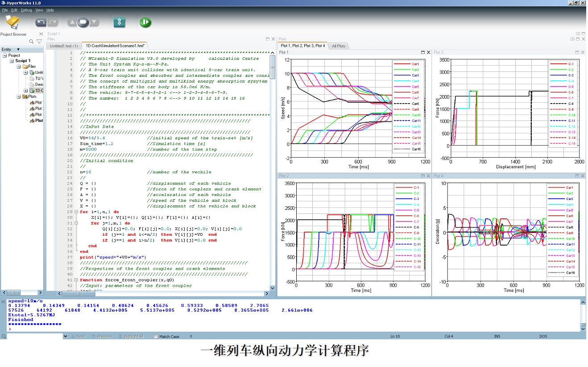Image resolution: width=588 pixels, height=367 pixels.
Task: Switch to the All Plots tab
Action: (339, 46)
